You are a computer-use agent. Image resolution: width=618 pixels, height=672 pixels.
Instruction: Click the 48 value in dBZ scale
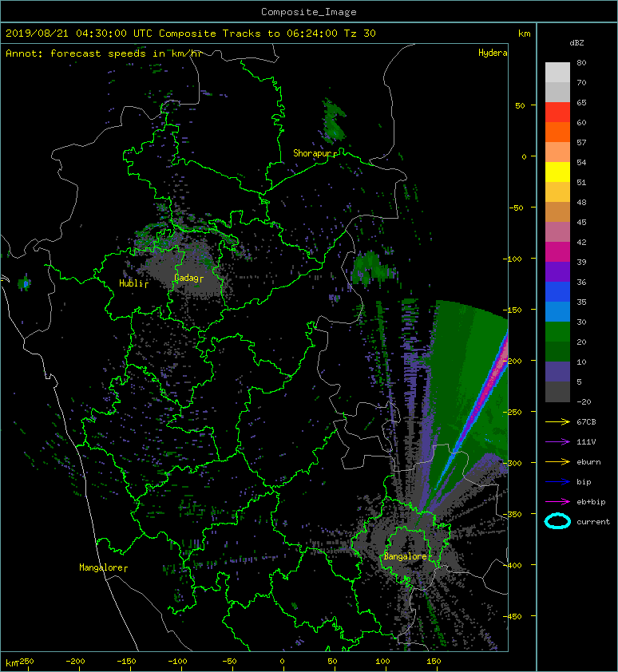pos(581,202)
